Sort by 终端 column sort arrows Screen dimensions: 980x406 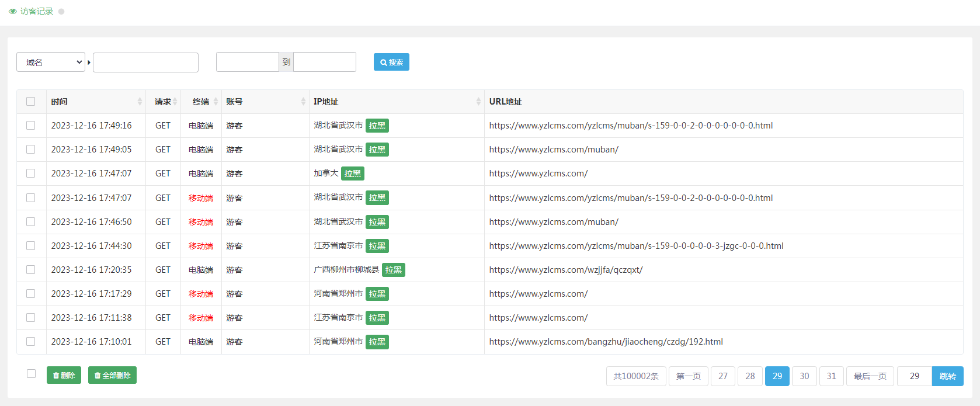pos(216,102)
